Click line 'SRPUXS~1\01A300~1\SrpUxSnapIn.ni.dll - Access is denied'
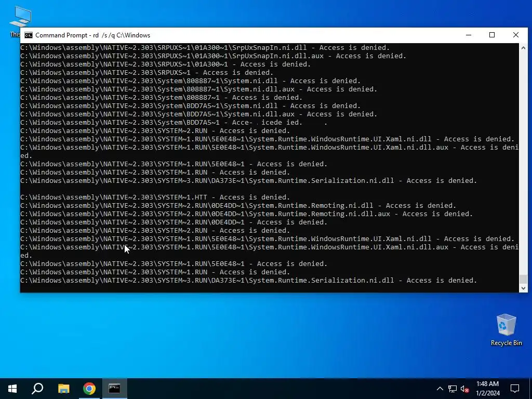 [205, 47]
